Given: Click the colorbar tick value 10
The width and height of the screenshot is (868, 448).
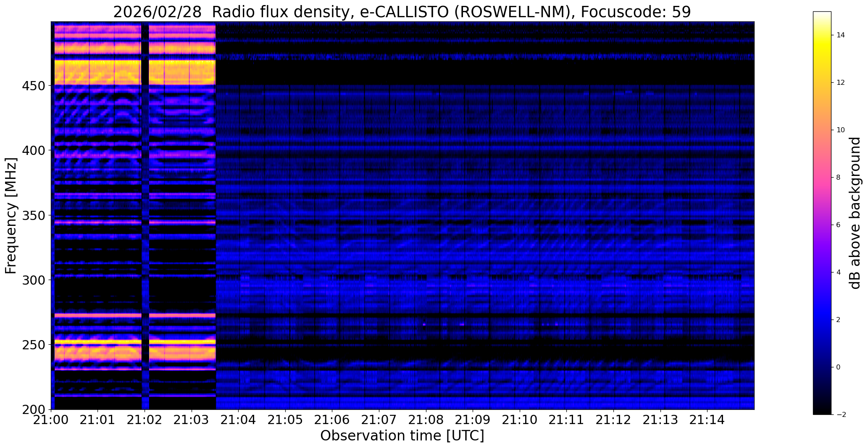Looking at the screenshot, I should tap(841, 130).
